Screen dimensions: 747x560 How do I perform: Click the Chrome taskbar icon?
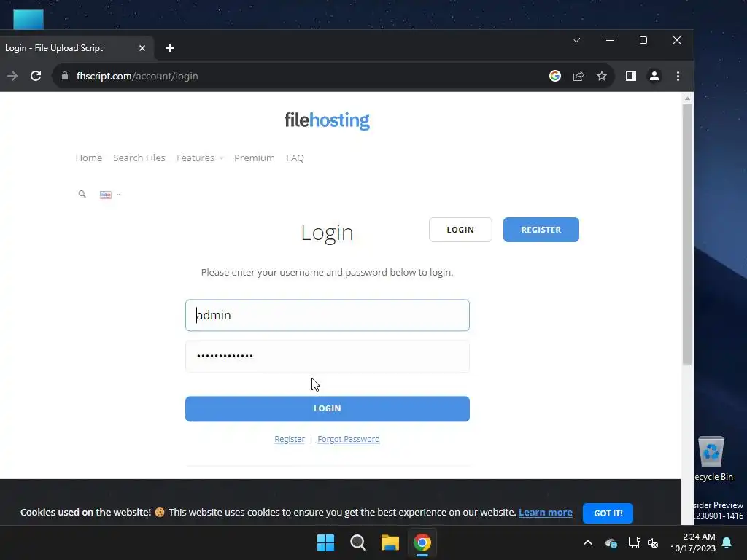click(422, 542)
